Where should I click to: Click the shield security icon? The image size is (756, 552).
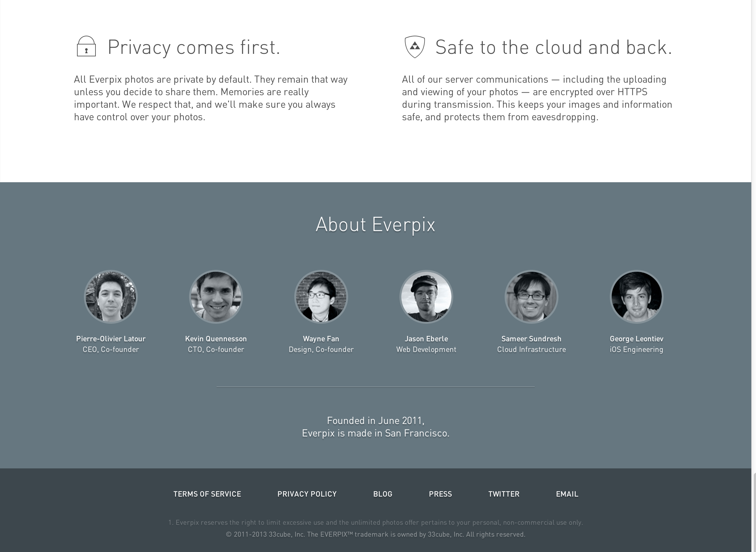[414, 47]
